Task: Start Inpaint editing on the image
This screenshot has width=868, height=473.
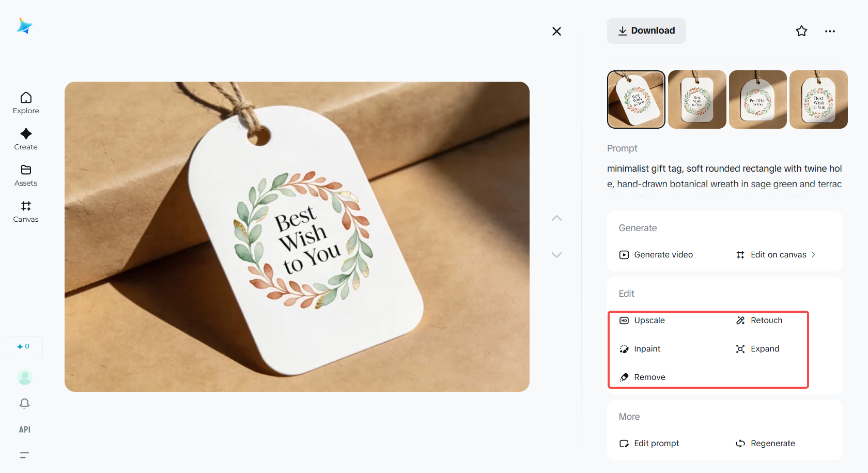Action: coord(647,348)
